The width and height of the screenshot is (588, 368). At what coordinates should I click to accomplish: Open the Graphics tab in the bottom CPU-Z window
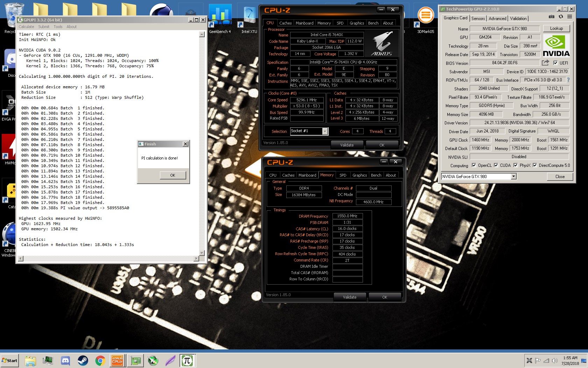(360, 175)
